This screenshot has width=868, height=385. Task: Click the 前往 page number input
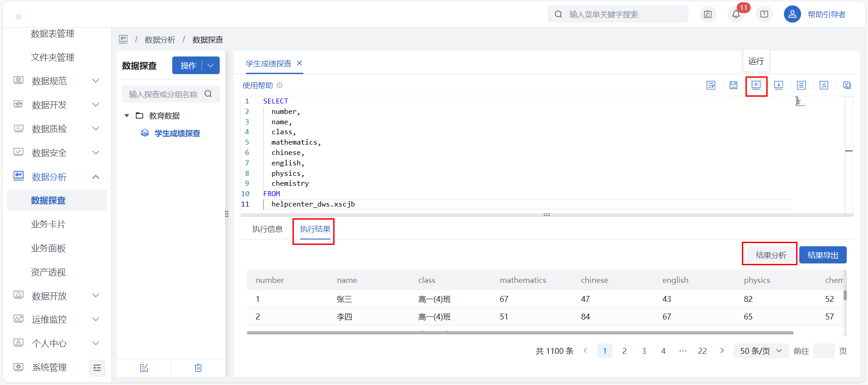click(824, 351)
